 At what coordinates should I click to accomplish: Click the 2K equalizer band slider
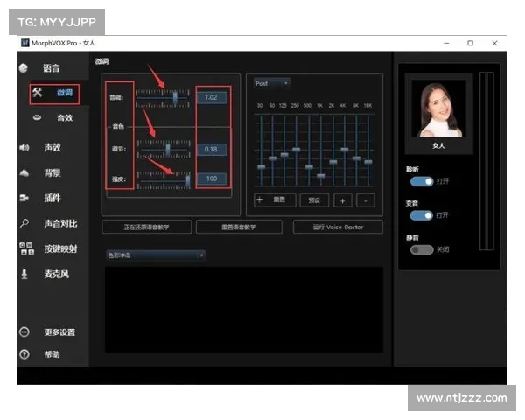(333, 162)
